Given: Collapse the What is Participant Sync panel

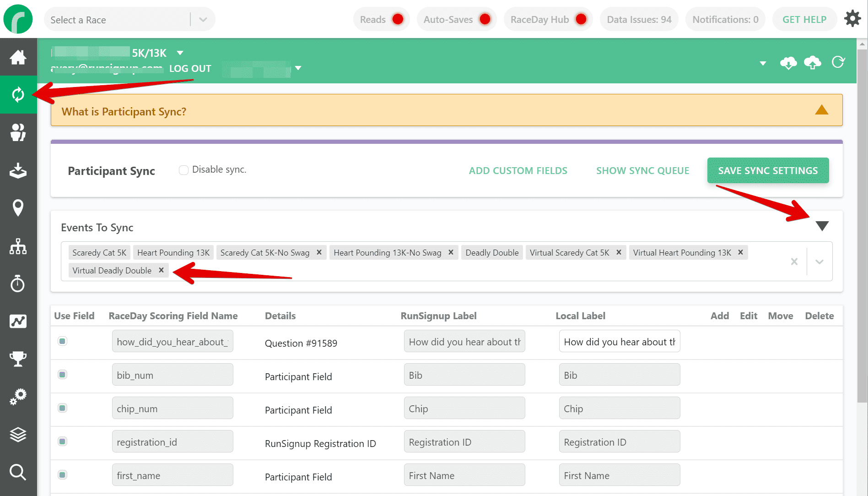Looking at the screenshot, I should click(822, 110).
